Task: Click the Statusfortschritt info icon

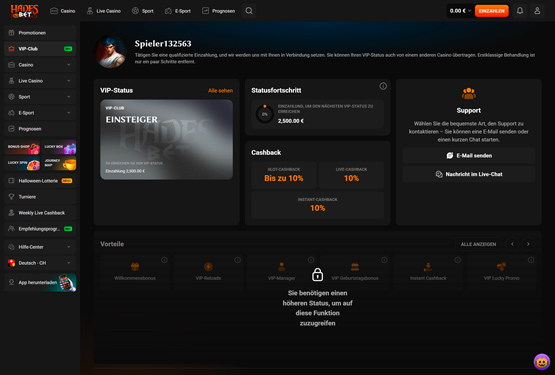Action: click(x=383, y=86)
